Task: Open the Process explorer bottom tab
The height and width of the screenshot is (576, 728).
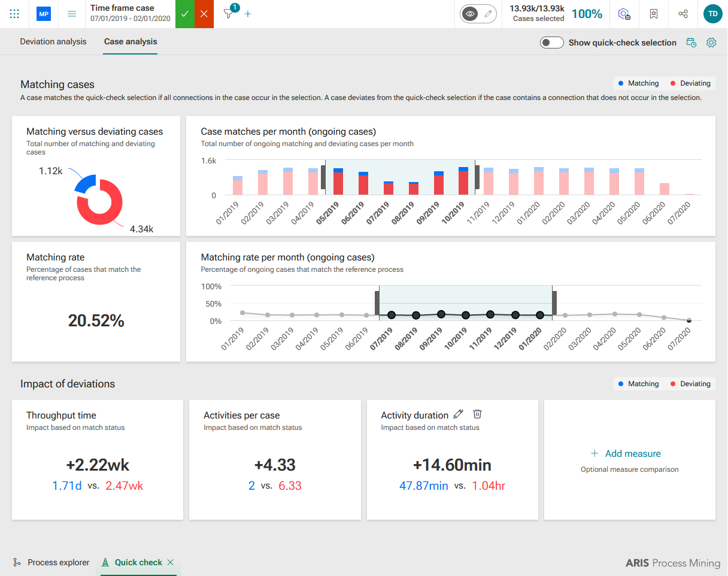Action: pyautogui.click(x=51, y=562)
